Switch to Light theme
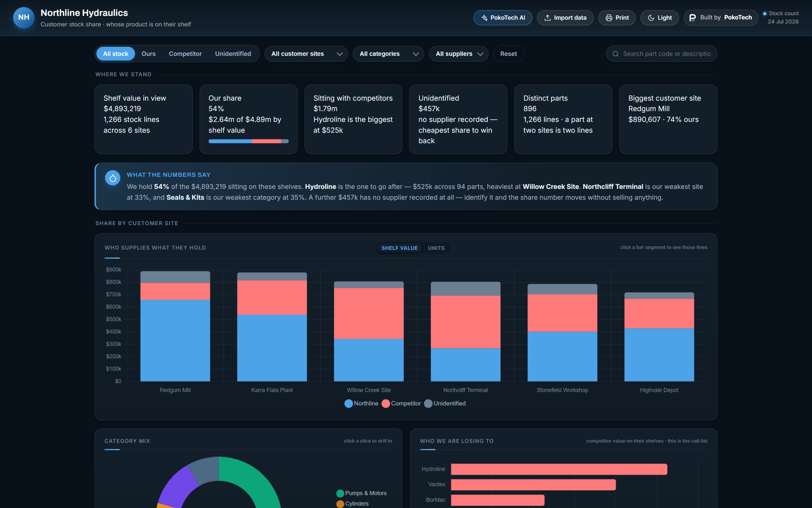Screen dimensions: 812x508 point(659,18)
